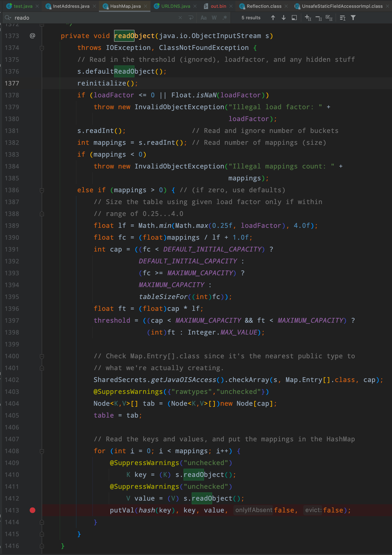
Task: Clear the reado search query
Action: coord(180,17)
